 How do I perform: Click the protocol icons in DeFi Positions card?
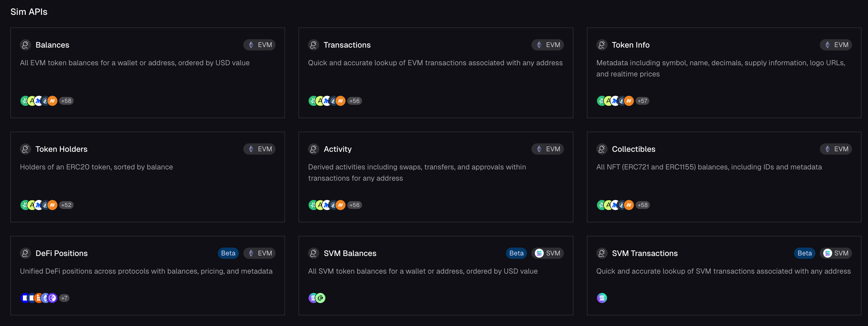(39, 298)
